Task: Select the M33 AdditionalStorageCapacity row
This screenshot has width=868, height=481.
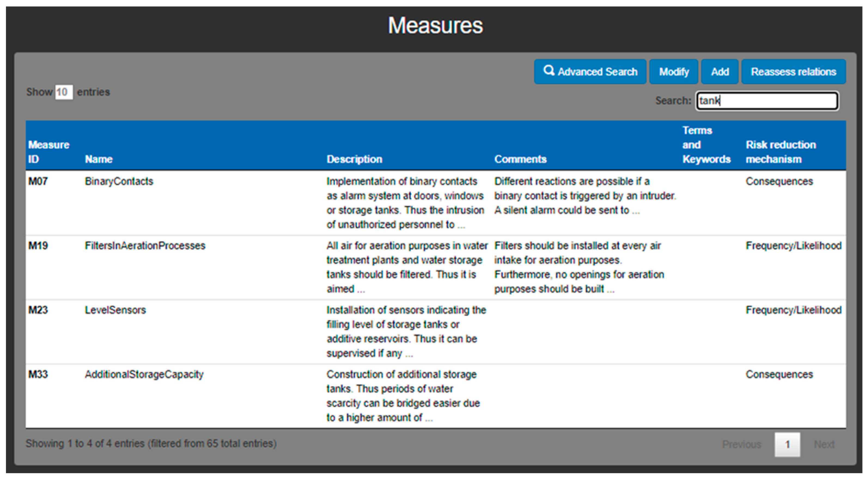Action: tap(144, 374)
